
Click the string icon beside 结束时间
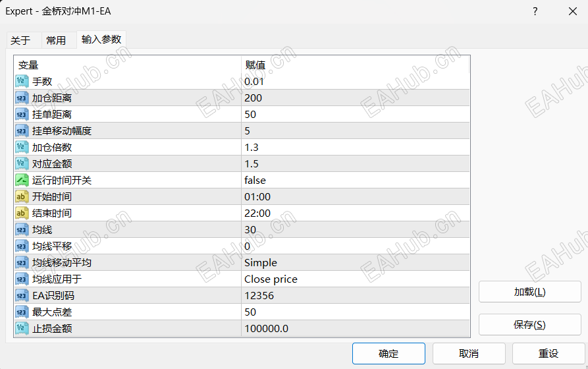pos(22,213)
